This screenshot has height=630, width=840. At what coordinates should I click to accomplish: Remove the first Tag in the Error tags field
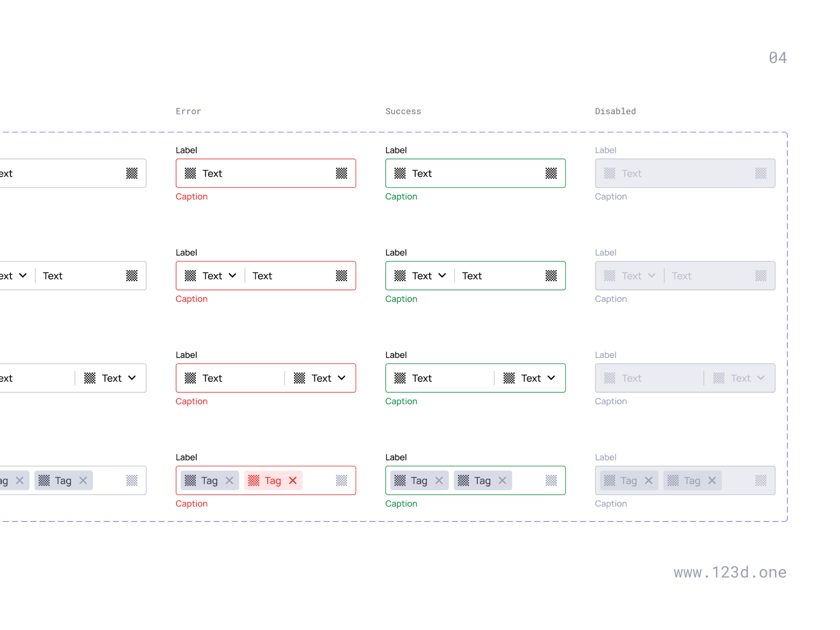point(229,480)
